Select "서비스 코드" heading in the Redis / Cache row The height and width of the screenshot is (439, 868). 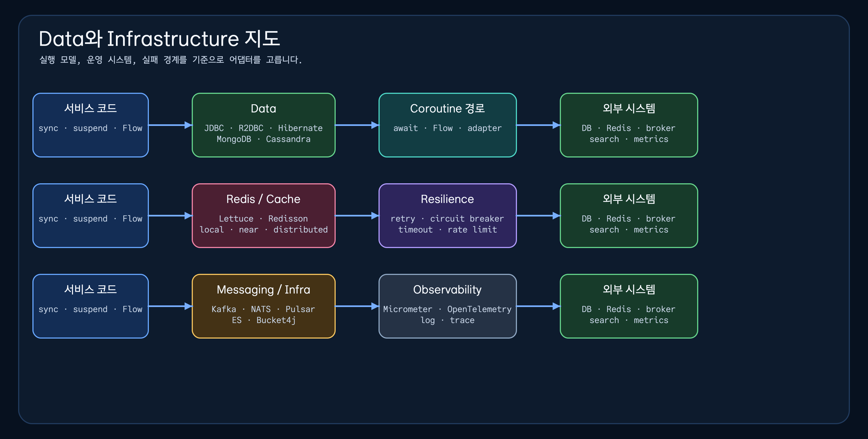click(91, 199)
